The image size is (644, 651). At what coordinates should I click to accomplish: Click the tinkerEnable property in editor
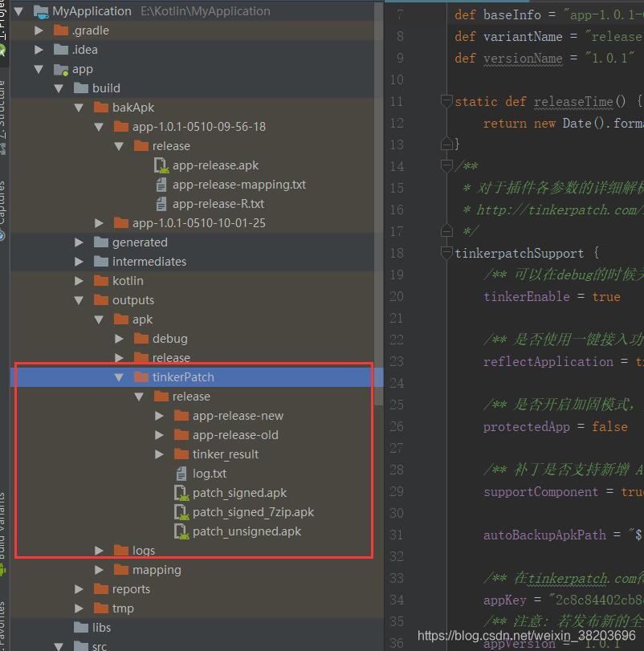point(527,297)
